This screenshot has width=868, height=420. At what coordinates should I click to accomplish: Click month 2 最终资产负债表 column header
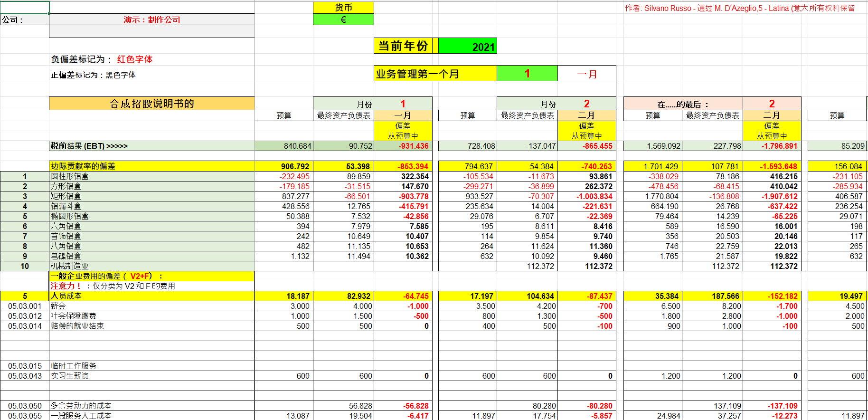[x=527, y=115]
